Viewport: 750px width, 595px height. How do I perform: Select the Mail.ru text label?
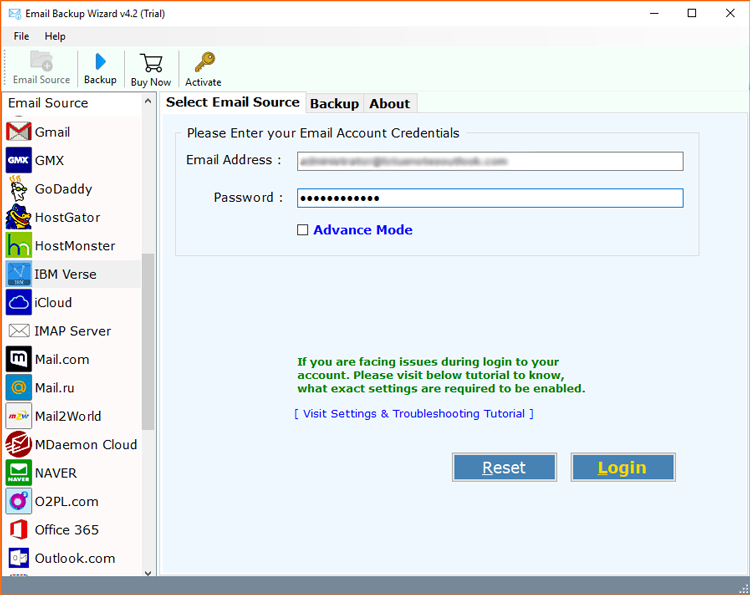(55, 388)
